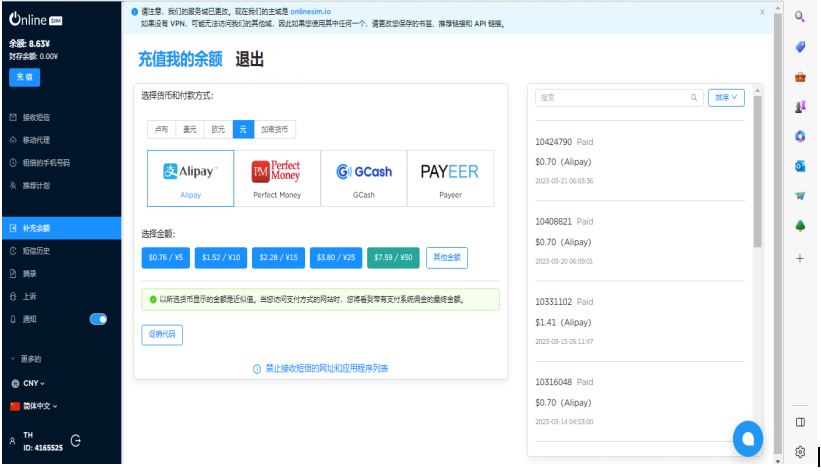Select the Payeer payment method
This screenshot has width=821, height=471.
click(x=450, y=178)
